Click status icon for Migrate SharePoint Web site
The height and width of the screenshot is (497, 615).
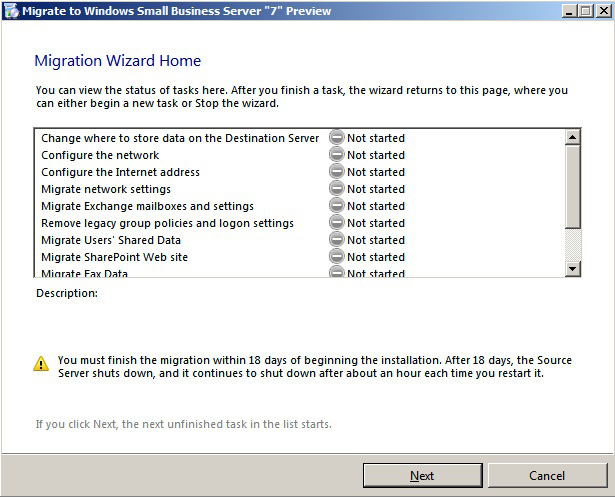coord(336,257)
